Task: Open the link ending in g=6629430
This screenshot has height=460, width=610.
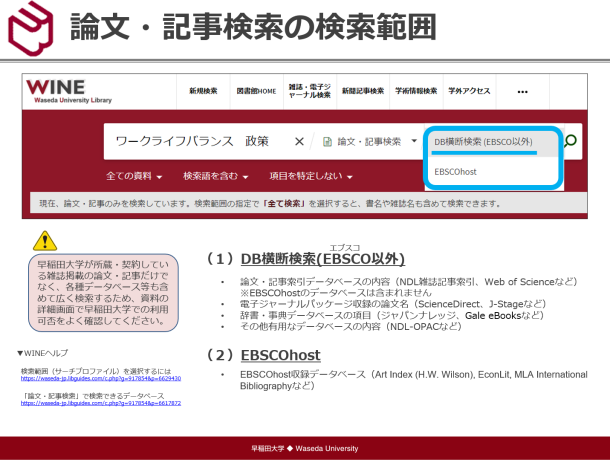Action: point(100,379)
